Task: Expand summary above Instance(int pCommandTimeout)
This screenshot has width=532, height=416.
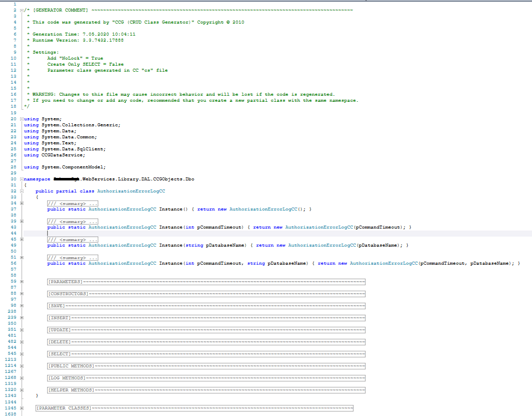Action: coord(22,222)
